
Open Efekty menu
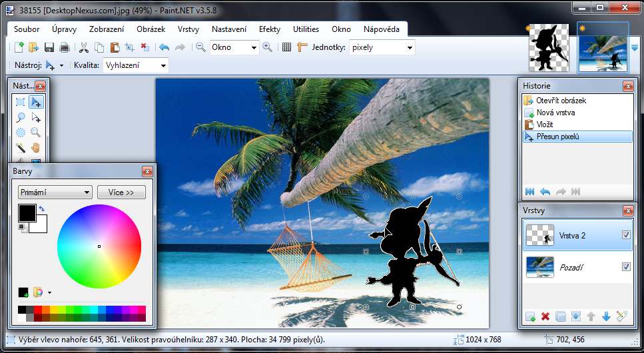[270, 29]
